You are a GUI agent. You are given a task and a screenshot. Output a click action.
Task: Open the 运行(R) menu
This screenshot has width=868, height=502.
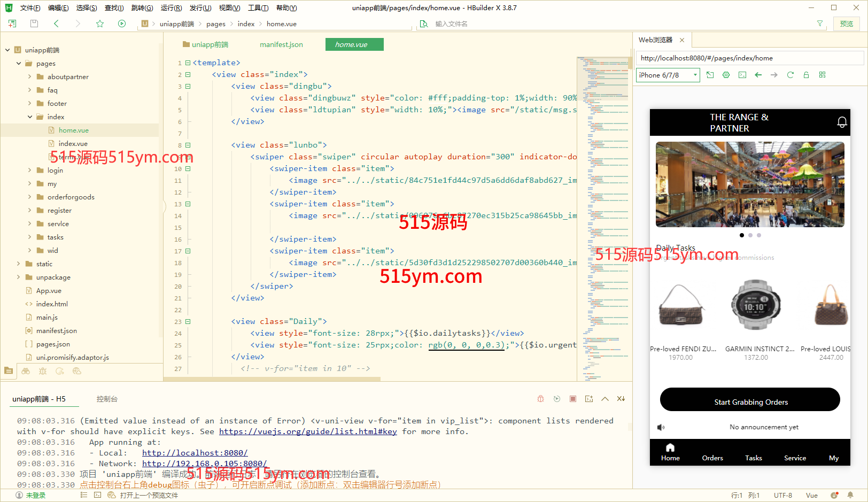pos(171,8)
